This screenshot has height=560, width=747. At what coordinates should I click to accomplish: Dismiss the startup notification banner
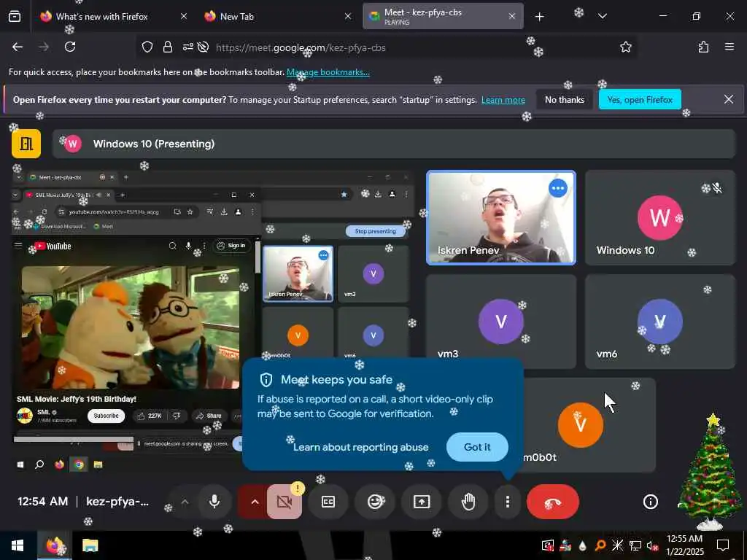(x=729, y=99)
